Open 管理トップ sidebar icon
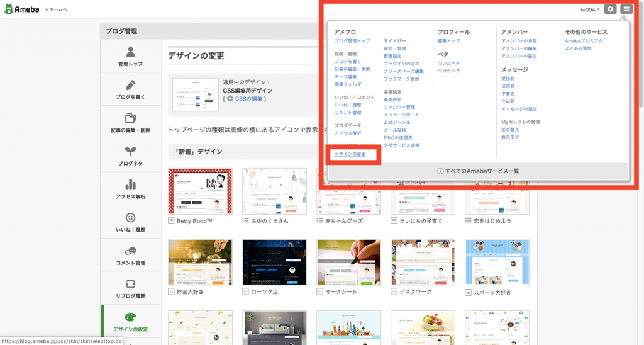The image size is (644, 345). pyautogui.click(x=130, y=52)
